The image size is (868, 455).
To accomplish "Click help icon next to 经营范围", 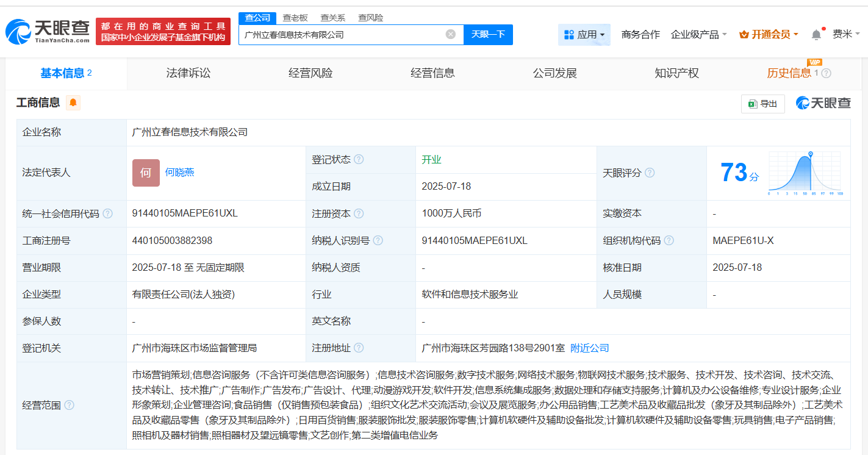I will click(x=70, y=405).
